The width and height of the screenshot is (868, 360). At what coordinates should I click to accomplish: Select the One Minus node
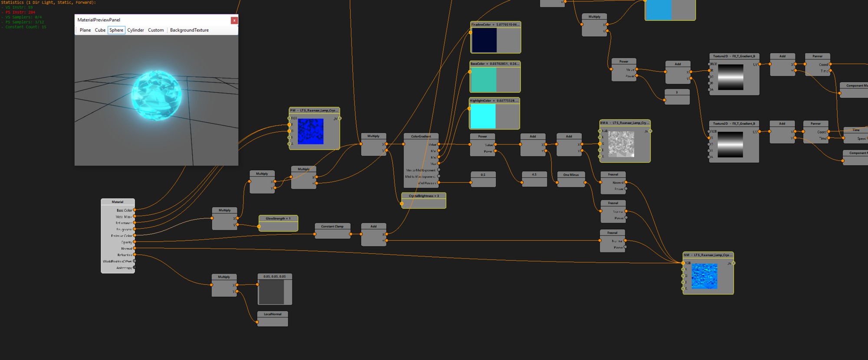pyautogui.click(x=571, y=179)
